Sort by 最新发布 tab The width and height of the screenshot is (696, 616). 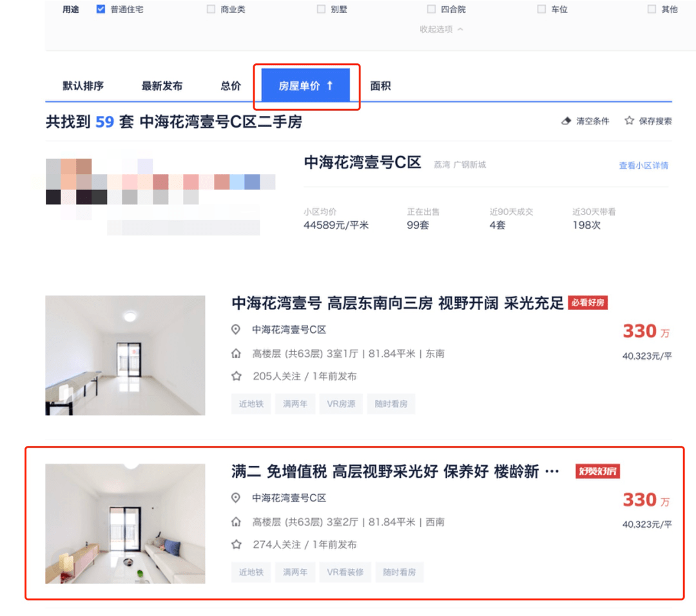[x=162, y=86]
